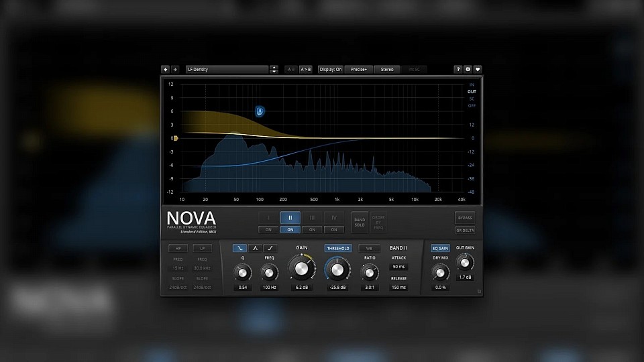Viewport: 644px width, 362px height.
Task: Toggle the THRESHOLD dynamics button
Action: [x=338, y=248]
